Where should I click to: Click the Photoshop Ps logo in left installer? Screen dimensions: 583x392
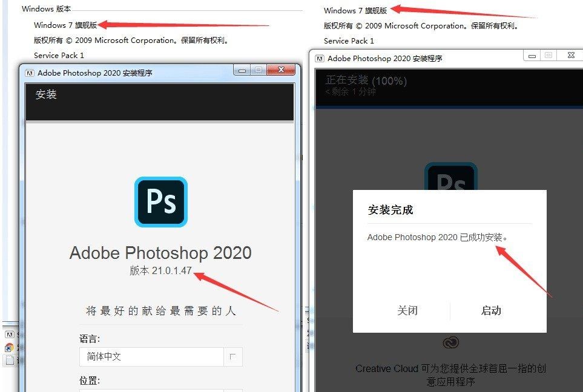point(160,202)
